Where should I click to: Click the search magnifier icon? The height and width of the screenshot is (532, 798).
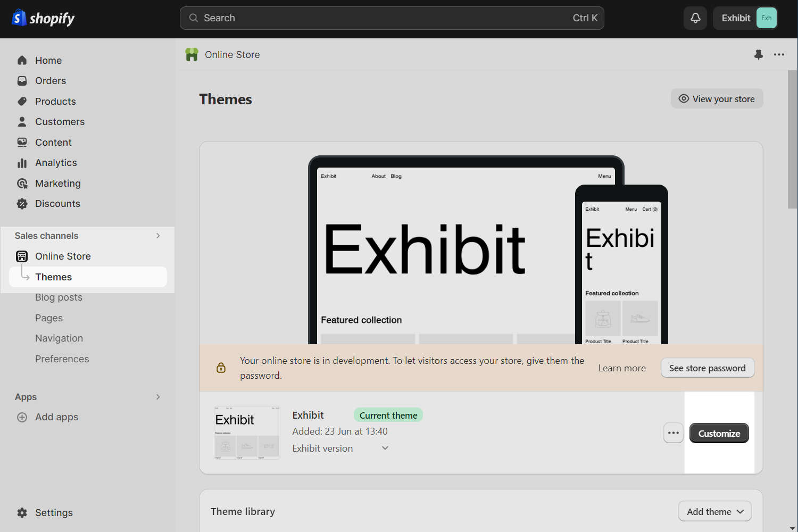coord(194,18)
